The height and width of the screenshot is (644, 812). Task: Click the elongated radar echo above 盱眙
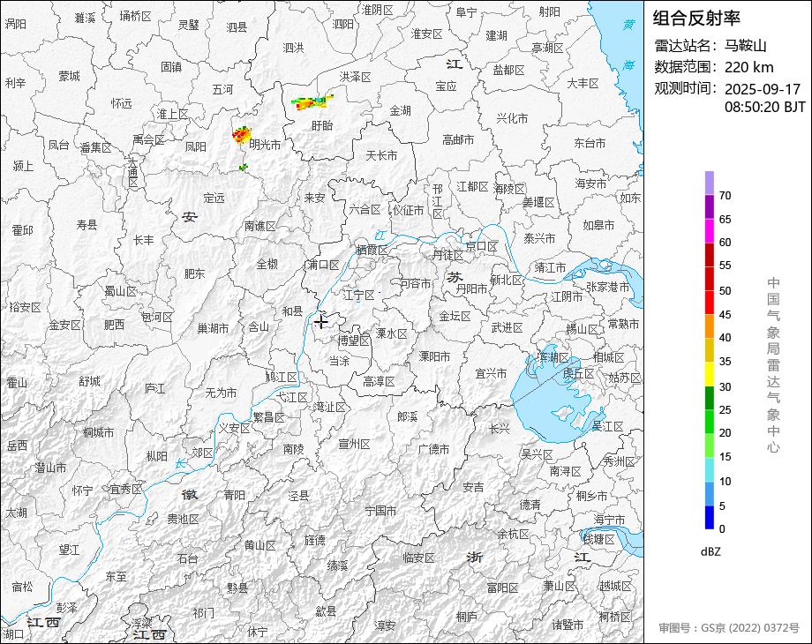pyautogui.click(x=312, y=102)
